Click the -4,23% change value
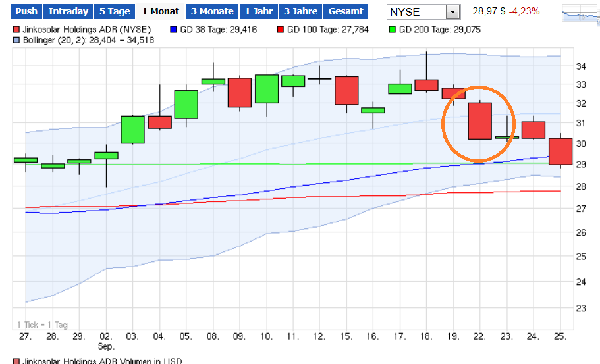Image resolution: width=600 pixels, height=364 pixels. [524, 11]
